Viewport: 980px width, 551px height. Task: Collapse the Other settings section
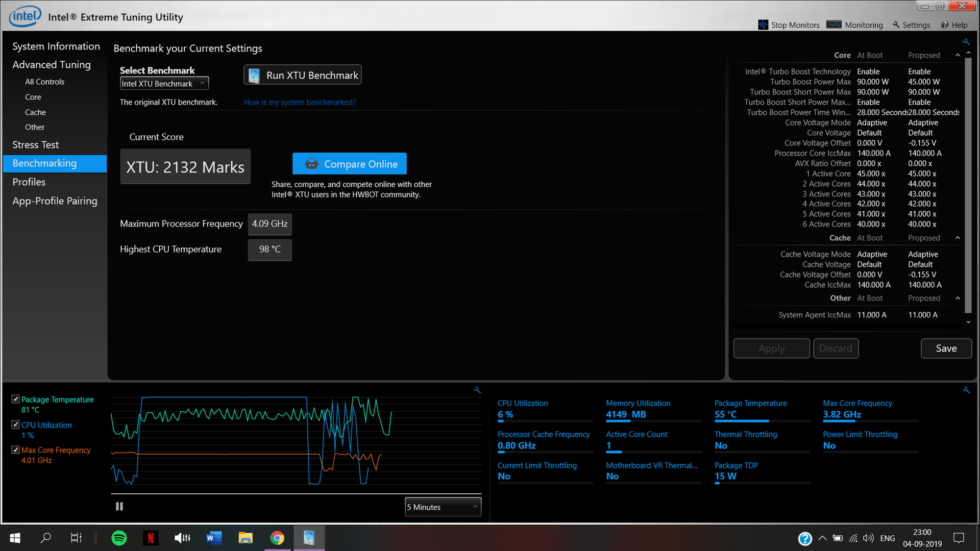tap(958, 298)
